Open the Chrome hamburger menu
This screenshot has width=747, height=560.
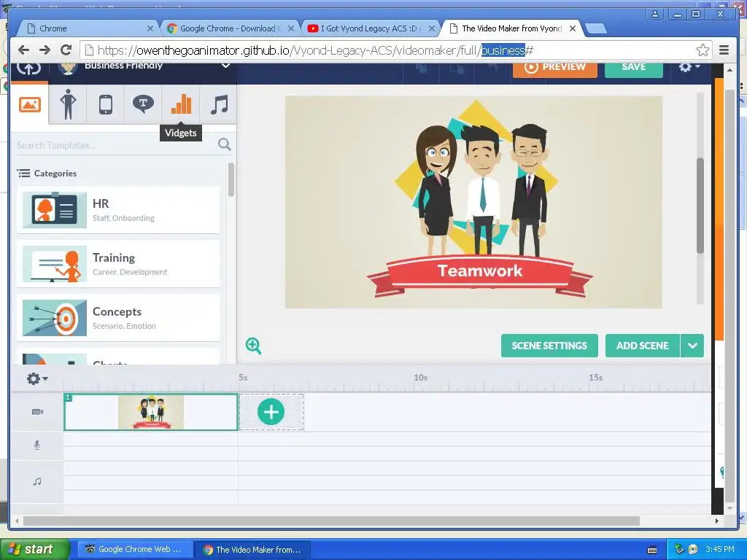(x=724, y=50)
